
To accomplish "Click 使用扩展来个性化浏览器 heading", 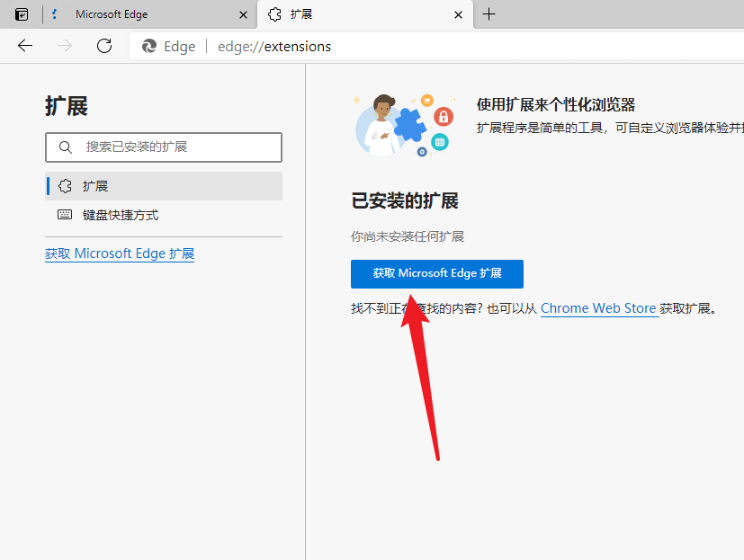I will [x=556, y=105].
